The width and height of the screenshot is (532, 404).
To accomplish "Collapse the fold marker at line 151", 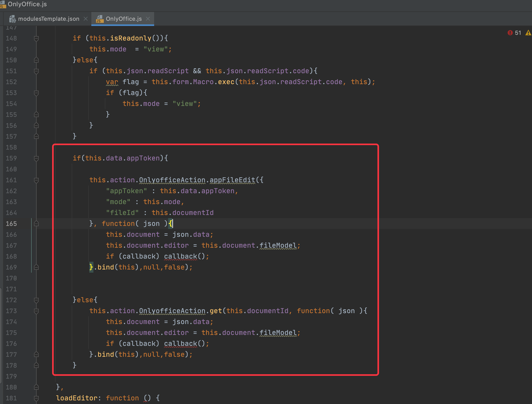I will [x=36, y=71].
